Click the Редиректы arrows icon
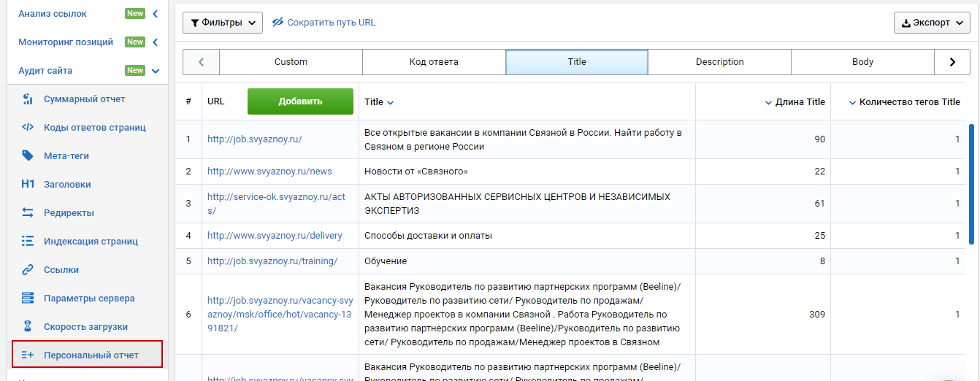The height and width of the screenshot is (381, 980). click(x=28, y=212)
